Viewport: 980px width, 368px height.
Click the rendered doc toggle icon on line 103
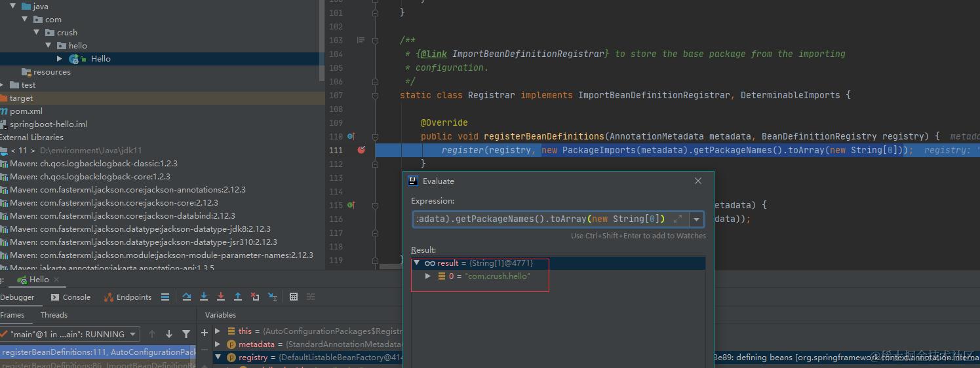point(361,40)
